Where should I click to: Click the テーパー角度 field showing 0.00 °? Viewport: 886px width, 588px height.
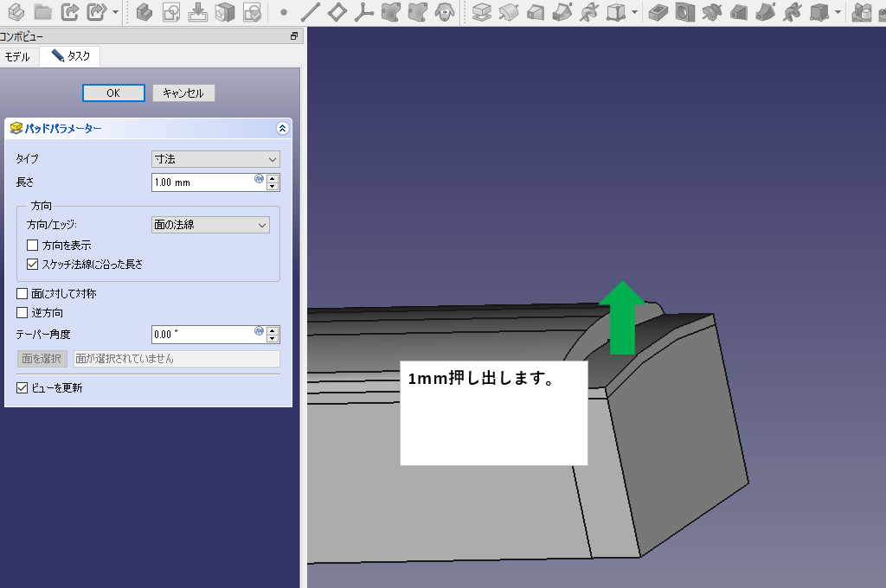202,335
